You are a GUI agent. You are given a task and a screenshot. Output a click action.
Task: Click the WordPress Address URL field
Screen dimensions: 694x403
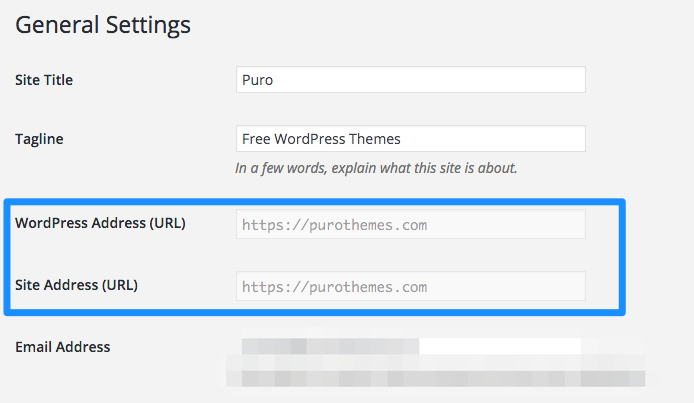click(410, 225)
